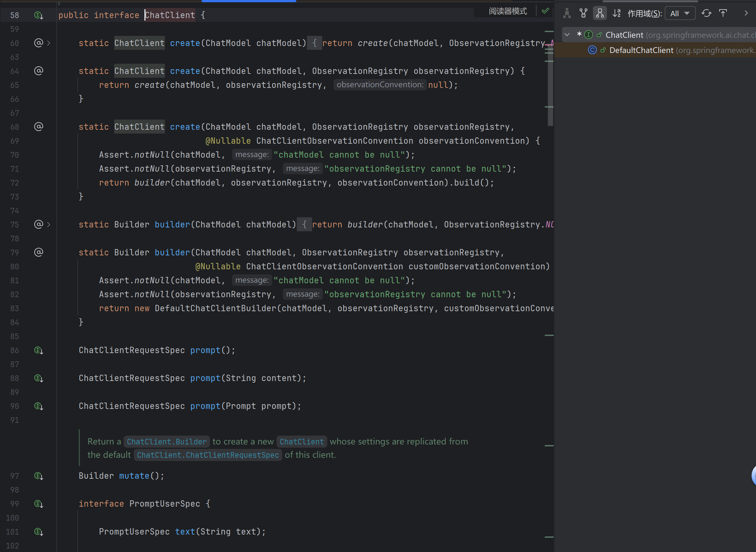Click line number 72 in the gutter
Image resolution: width=756 pixels, height=552 pixels.
15,183
